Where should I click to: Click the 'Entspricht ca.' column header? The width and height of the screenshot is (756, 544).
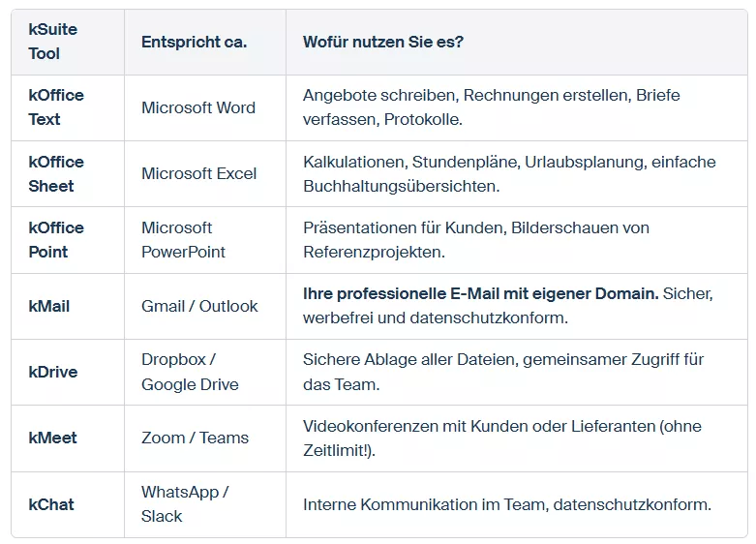[205, 42]
